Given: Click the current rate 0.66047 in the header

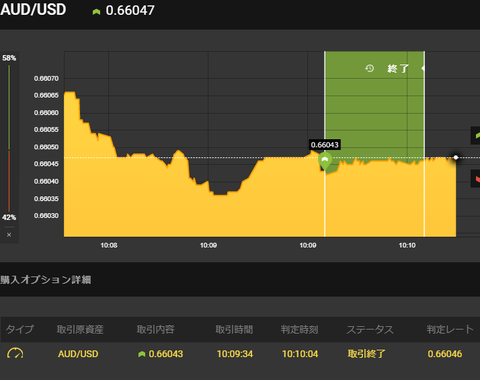Looking at the screenshot, I should 130,10.
